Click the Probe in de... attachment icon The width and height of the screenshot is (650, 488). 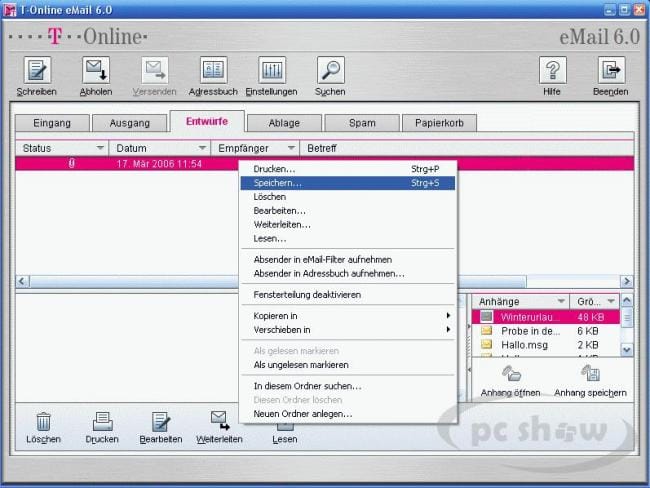pyautogui.click(x=486, y=330)
